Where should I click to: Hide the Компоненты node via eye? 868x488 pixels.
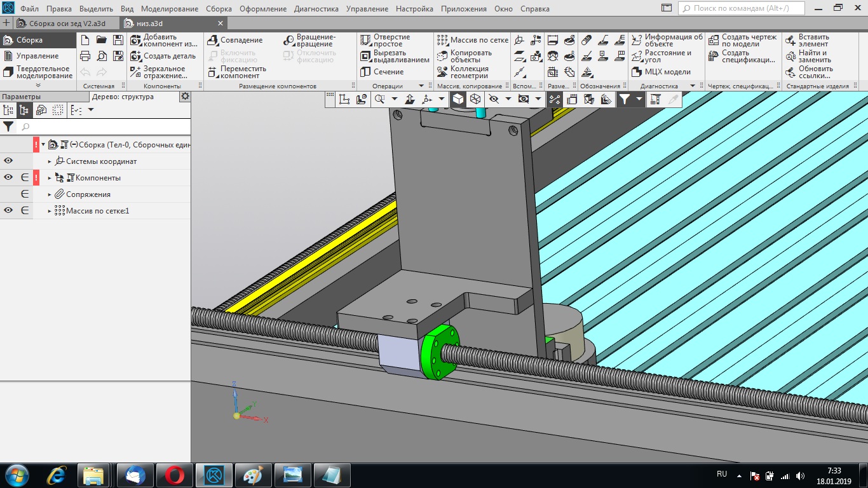[8, 178]
